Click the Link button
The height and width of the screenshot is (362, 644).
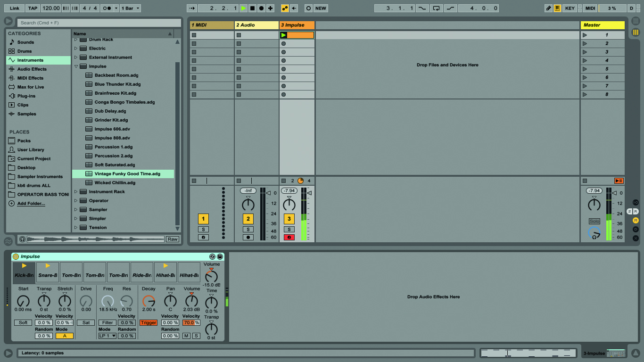[15, 8]
